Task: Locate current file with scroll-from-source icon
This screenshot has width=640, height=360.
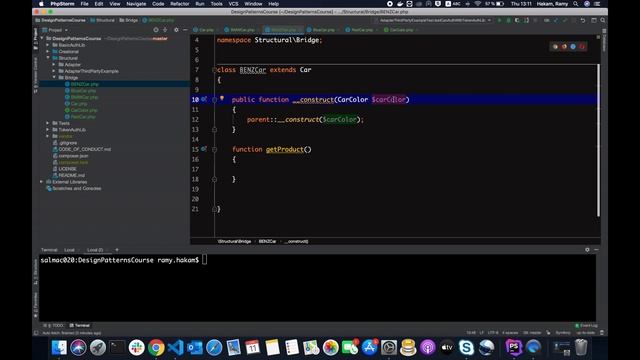Action: [156, 30]
